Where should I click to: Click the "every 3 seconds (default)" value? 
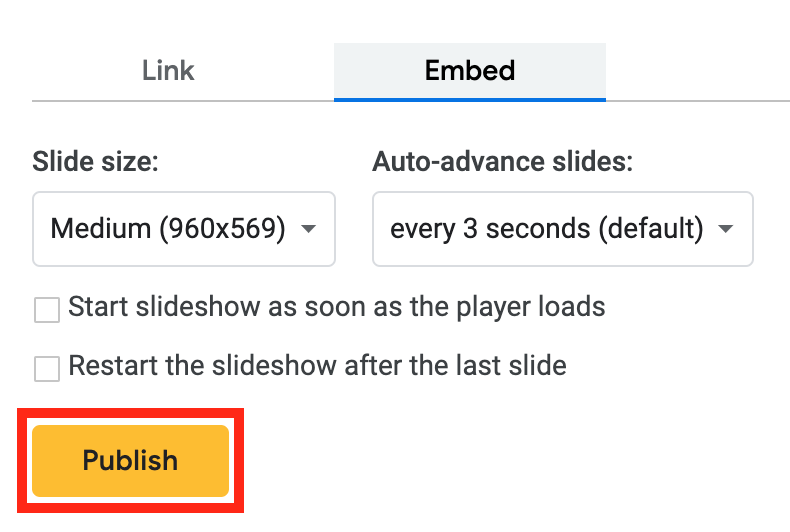coord(547,230)
